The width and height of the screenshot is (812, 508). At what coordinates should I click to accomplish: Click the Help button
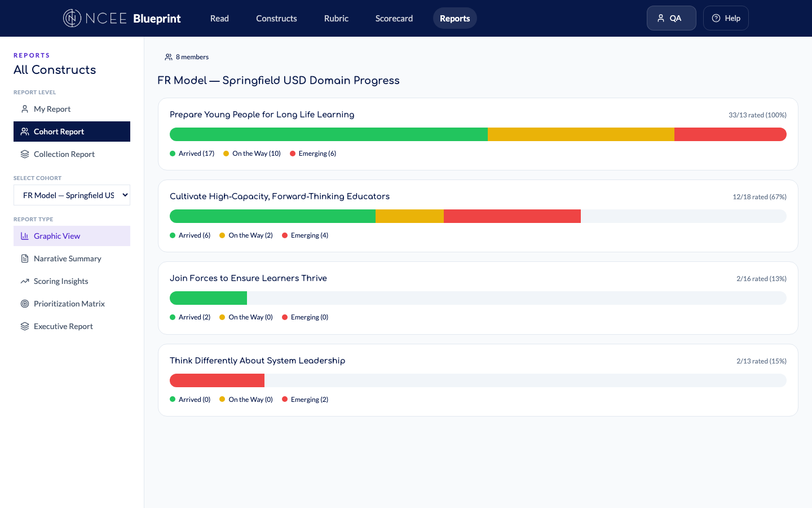(726, 17)
